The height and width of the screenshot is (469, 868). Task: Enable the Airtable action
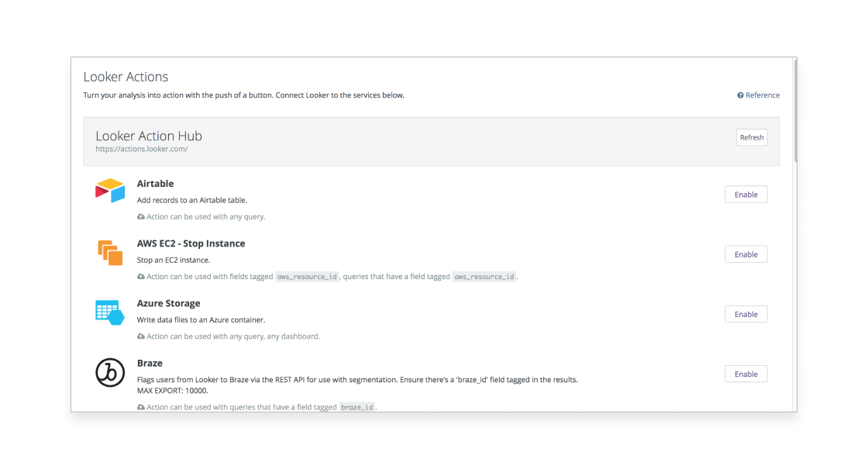tap(746, 195)
